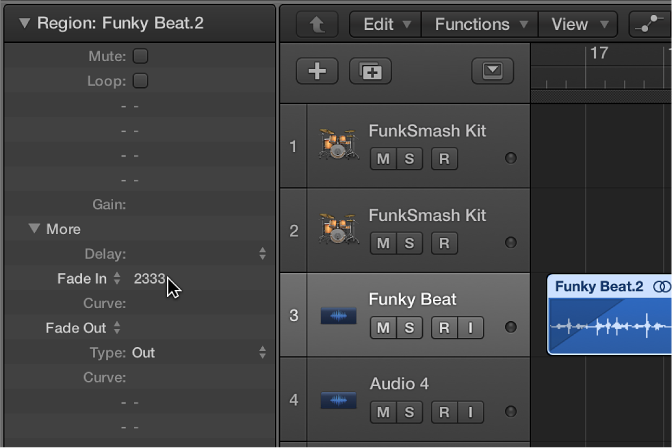Open the Edit menu

tap(385, 24)
